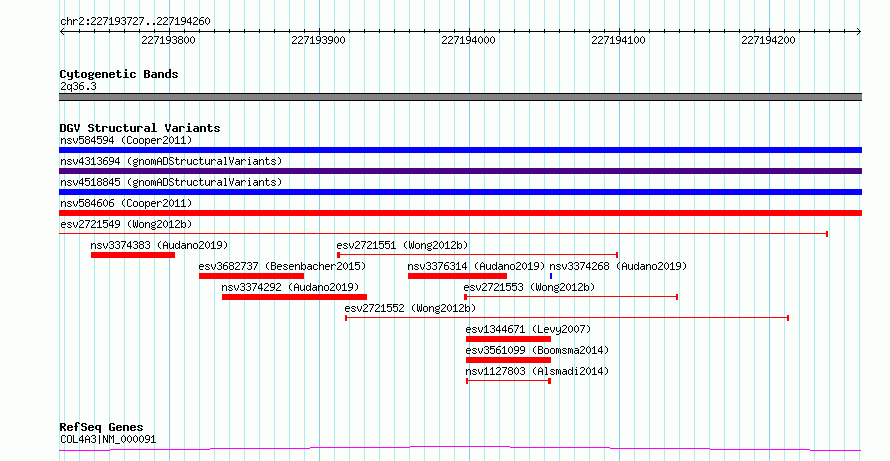This screenshot has height=461, width=890.
Task: Select the red nsv3374383 variant bar
Action: click(x=133, y=255)
